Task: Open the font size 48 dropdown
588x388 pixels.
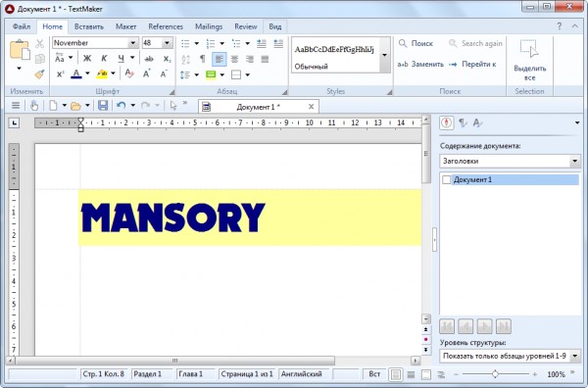Action: tap(168, 43)
